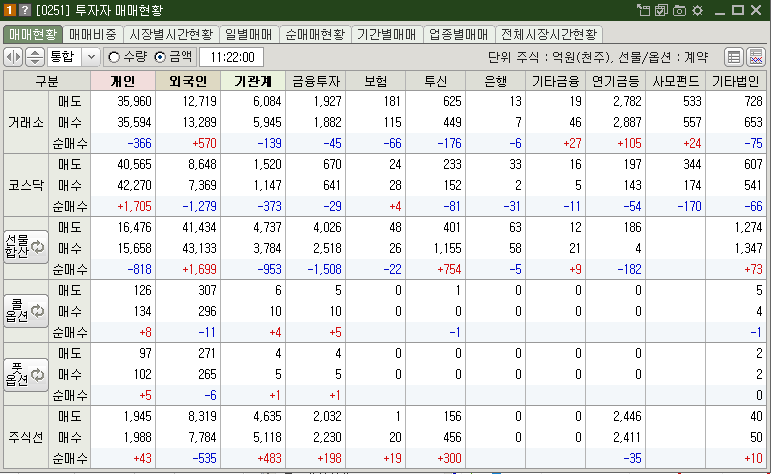The height and width of the screenshot is (474, 771).
Task: Click 코스닥 외국인 net value -1,279
Action: [199, 207]
